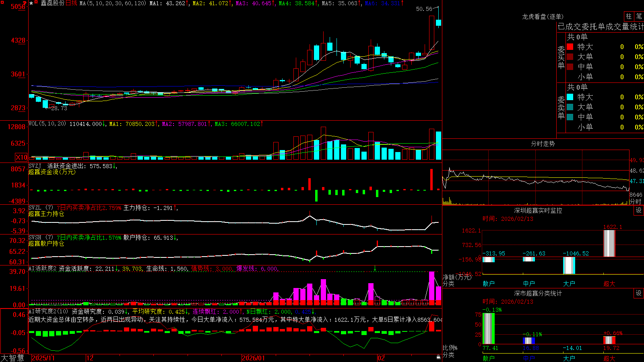Click the teal 中单 sell order swatch

click(x=570, y=117)
